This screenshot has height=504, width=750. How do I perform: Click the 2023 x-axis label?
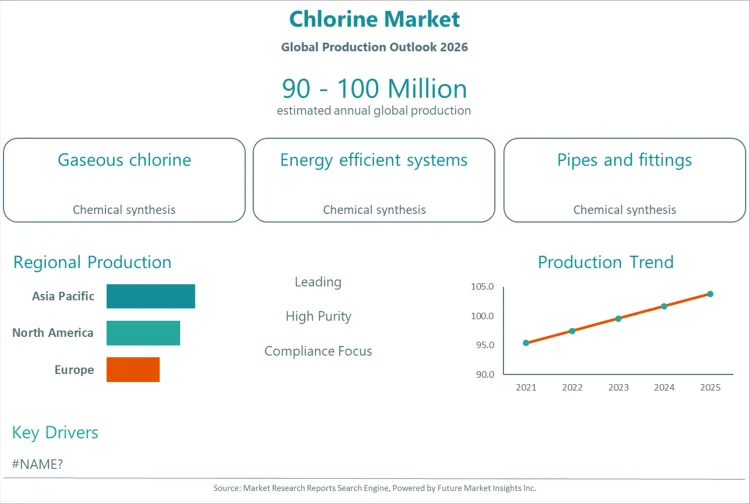[x=618, y=388]
